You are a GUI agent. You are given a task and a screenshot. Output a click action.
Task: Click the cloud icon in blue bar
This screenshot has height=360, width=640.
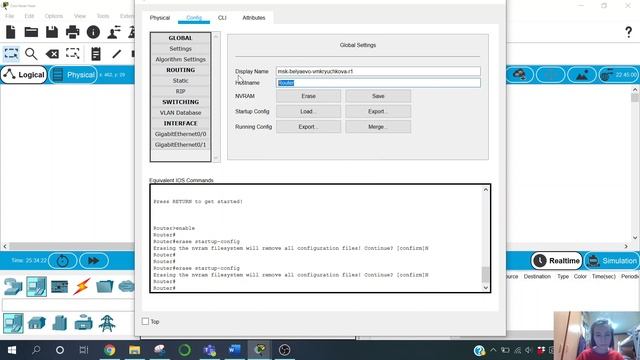point(520,75)
